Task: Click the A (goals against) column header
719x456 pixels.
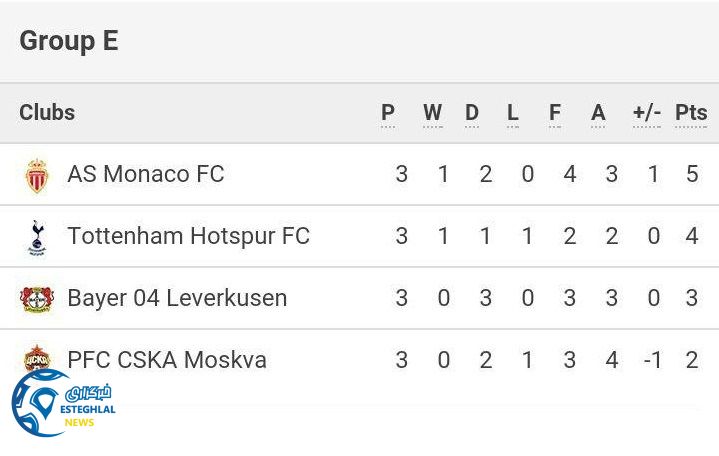Action: coord(598,113)
